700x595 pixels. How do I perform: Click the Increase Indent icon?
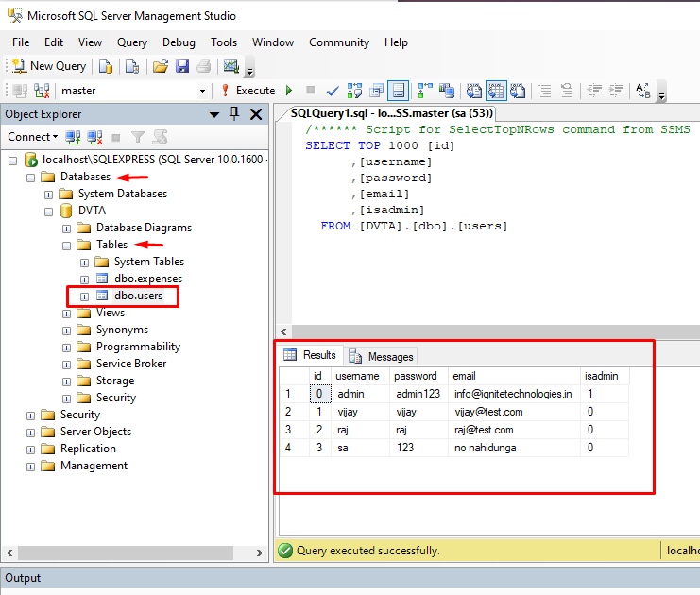point(617,91)
